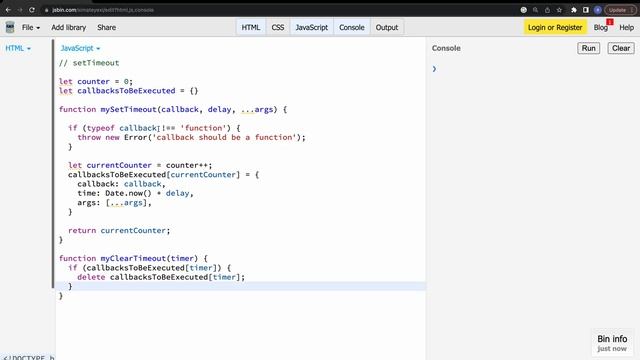Click the JS Bin logo icon
This screenshot has width=640, height=360.
pyautogui.click(x=10, y=27)
